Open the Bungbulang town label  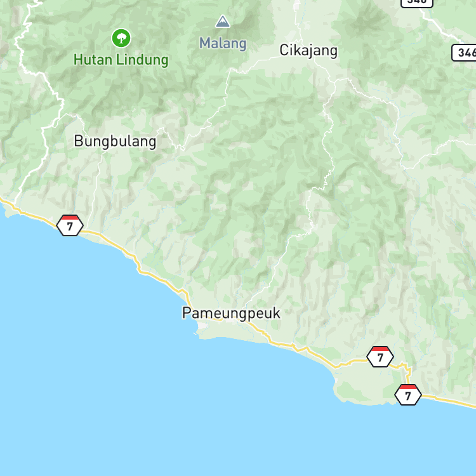(115, 142)
